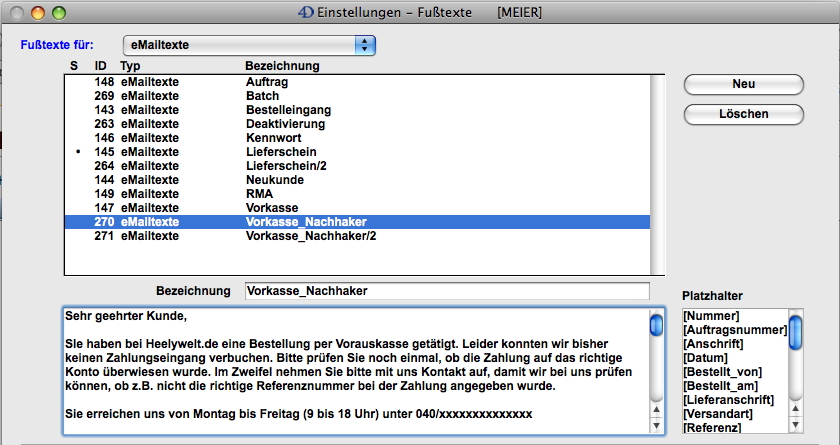
Task: Choose the [Lieferanschrift] placeholder
Action: pos(730,400)
